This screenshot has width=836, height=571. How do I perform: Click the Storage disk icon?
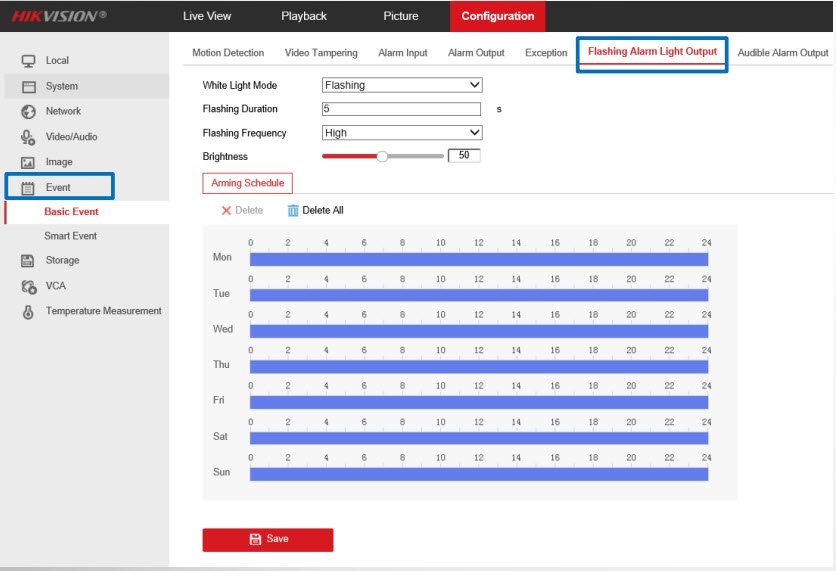28,261
